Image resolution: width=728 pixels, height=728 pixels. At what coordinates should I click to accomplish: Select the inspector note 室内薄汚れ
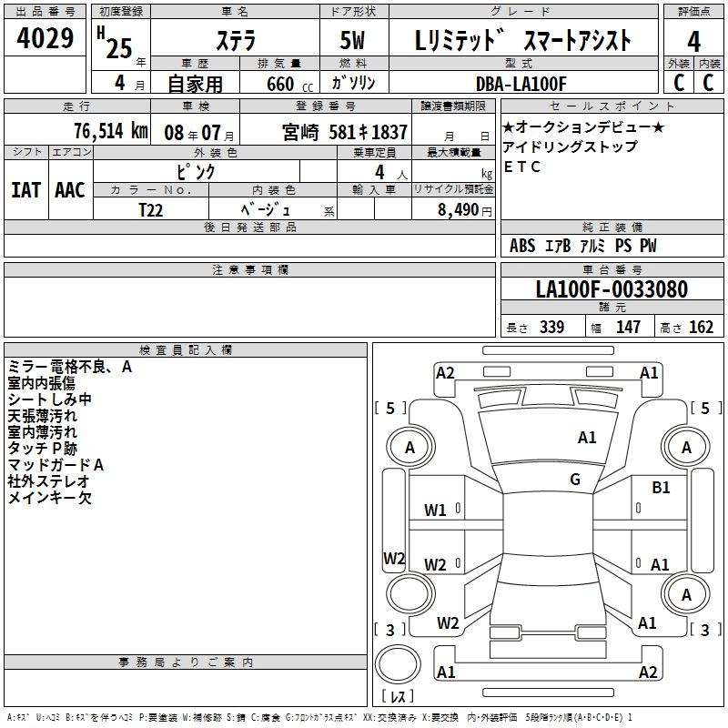(x=42, y=431)
